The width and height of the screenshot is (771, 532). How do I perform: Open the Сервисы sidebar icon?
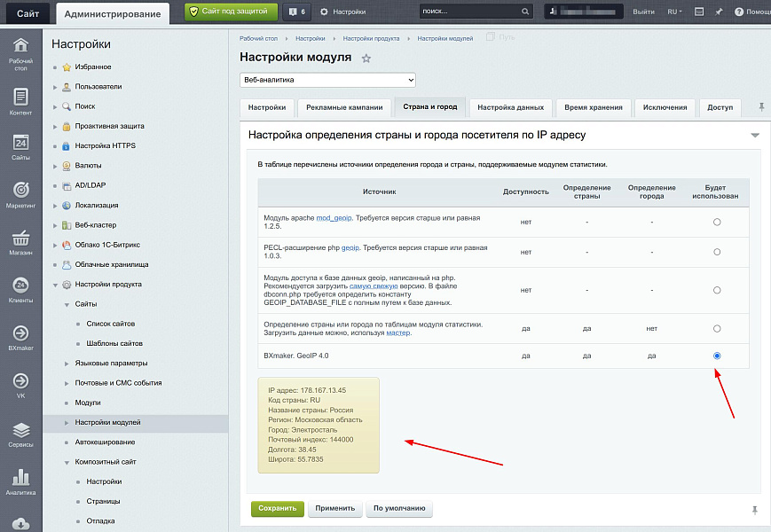[20, 434]
